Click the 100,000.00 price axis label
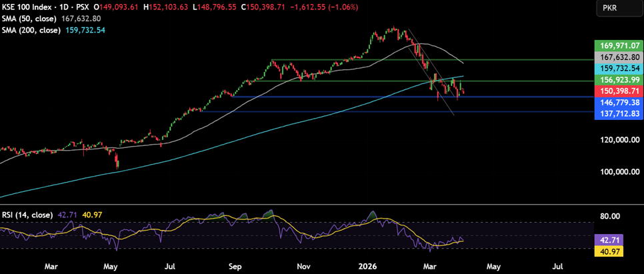The image size is (644, 274). 617,172
